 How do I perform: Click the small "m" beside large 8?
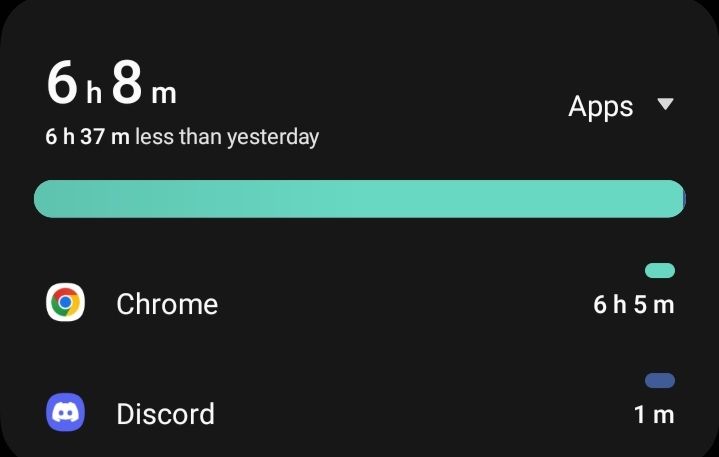163,93
